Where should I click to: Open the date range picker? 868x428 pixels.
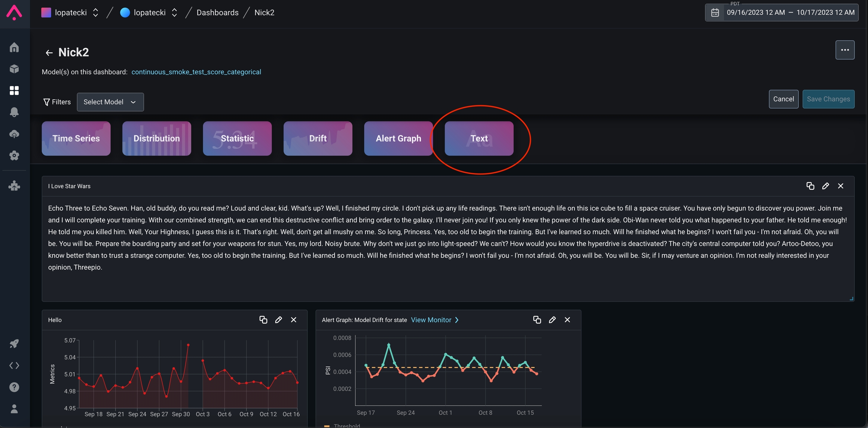782,12
